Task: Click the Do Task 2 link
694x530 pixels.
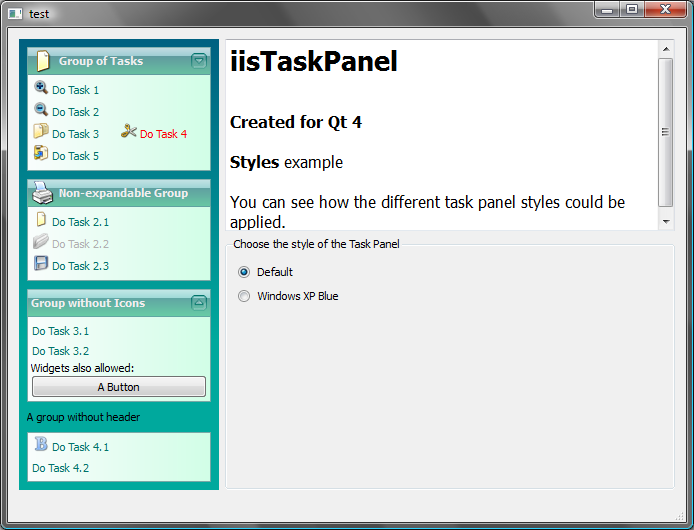Action: (76, 112)
